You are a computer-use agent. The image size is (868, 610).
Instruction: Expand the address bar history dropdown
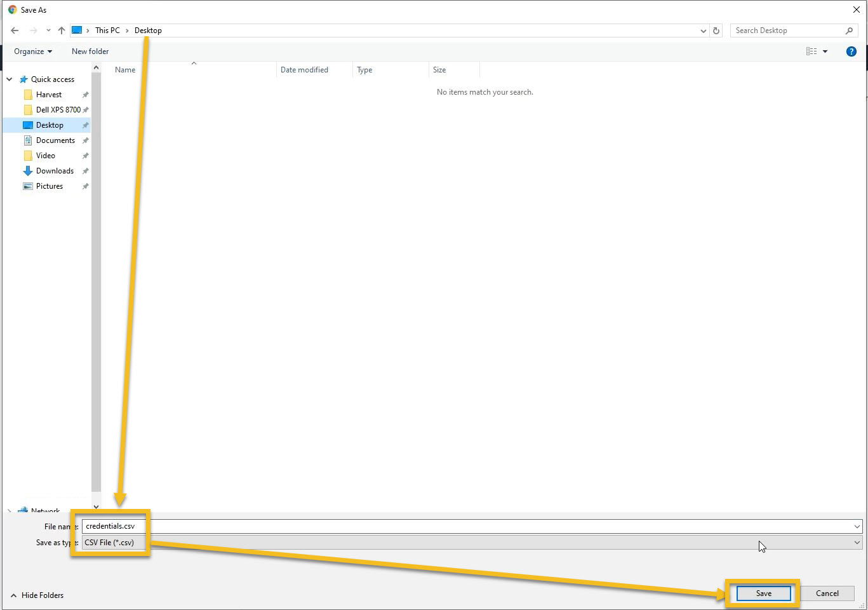coord(703,30)
